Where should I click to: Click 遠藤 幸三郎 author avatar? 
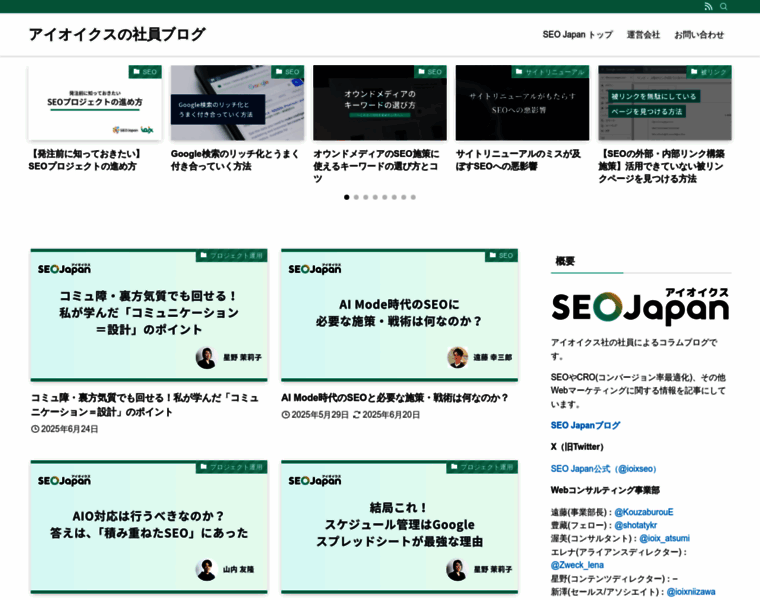[x=457, y=358]
